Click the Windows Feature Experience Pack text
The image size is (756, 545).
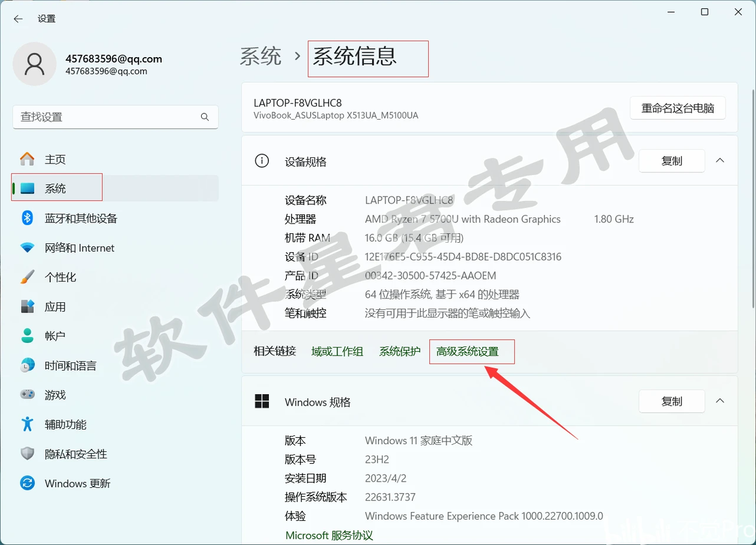click(484, 516)
